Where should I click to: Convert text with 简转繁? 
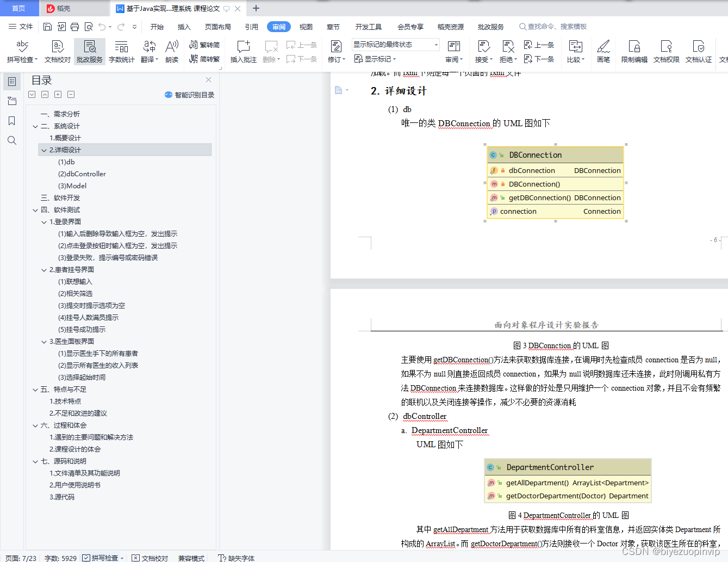(x=204, y=59)
